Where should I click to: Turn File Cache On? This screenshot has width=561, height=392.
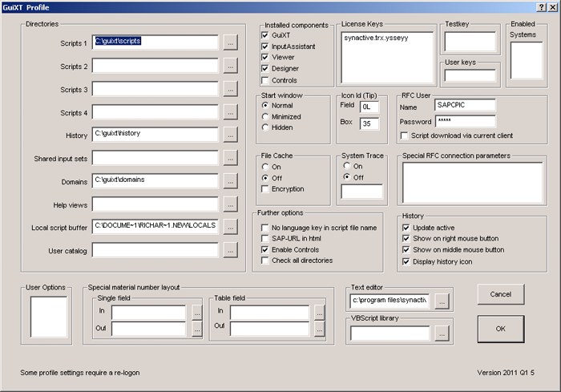click(x=265, y=167)
